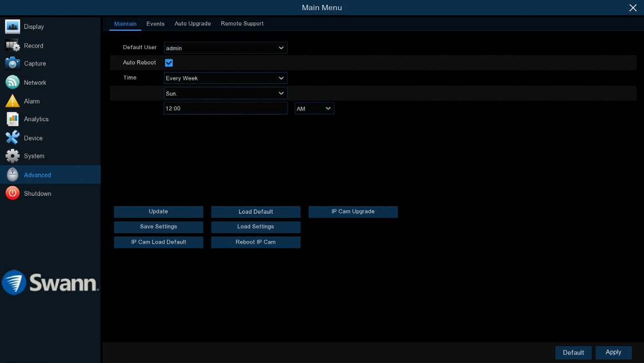This screenshot has width=644, height=363.
Task: Expand the Default User dropdown
Action: 225,48
